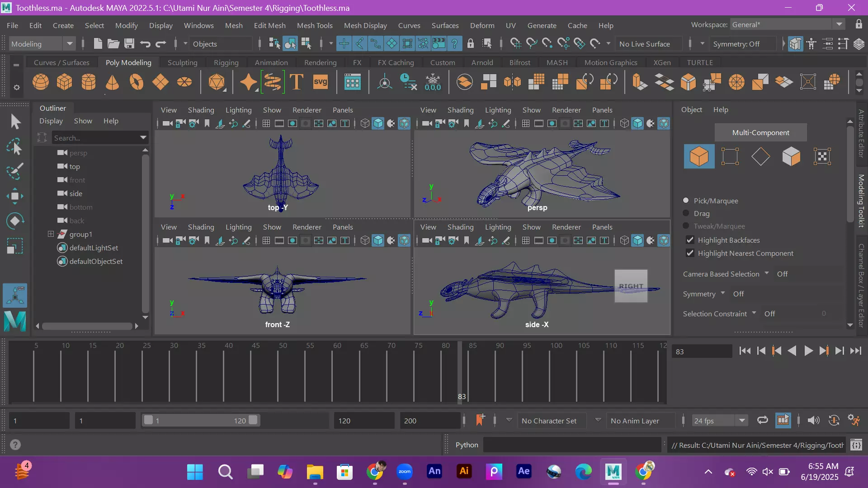The height and width of the screenshot is (488, 868).
Task: Click the Multi-Component button
Action: pos(760,132)
